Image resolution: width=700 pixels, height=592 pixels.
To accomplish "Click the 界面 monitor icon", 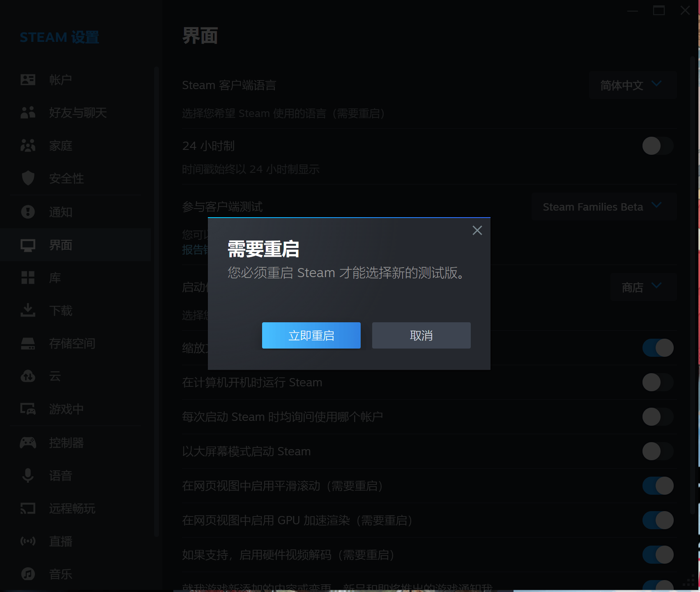I will tap(28, 245).
